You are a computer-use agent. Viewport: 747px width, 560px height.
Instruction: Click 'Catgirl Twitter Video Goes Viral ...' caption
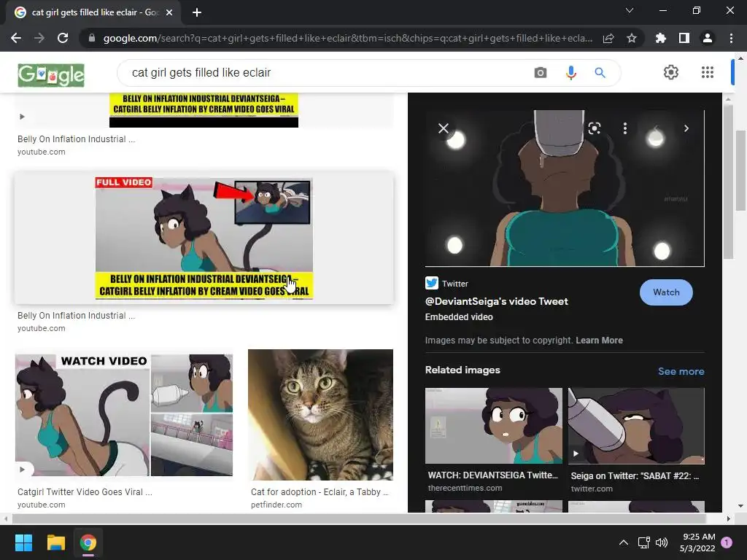(85, 492)
